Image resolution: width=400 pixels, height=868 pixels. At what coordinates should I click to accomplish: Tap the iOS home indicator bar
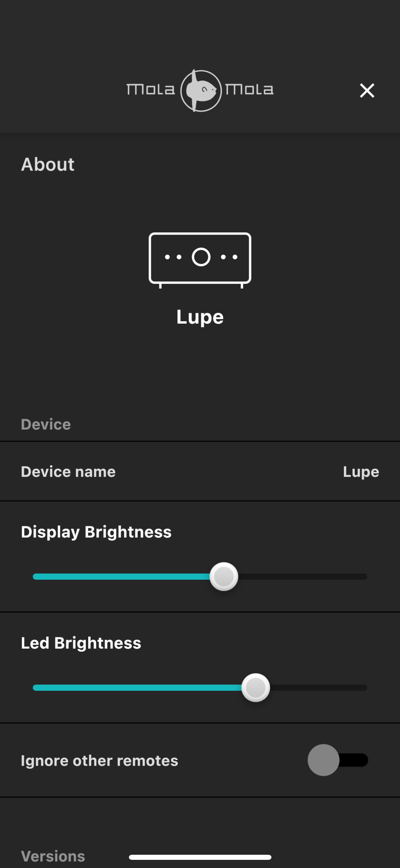(200, 857)
